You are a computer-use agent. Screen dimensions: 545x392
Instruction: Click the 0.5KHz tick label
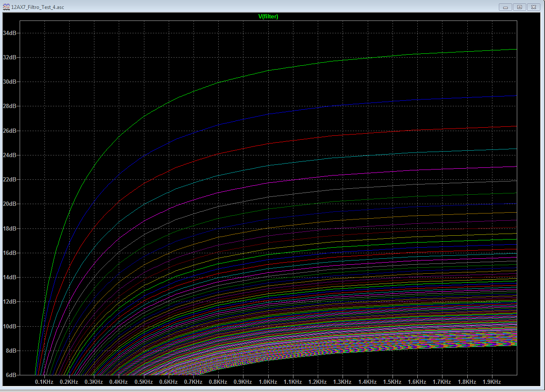144,382
